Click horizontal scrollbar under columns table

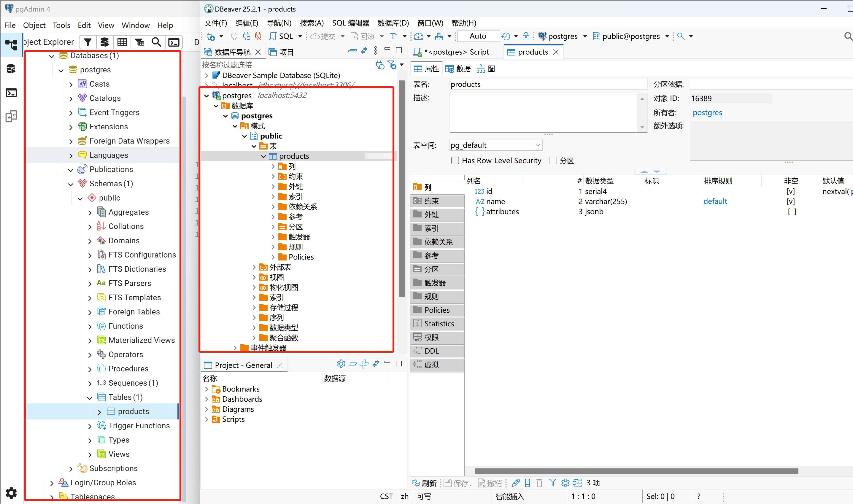pyautogui.click(x=636, y=471)
